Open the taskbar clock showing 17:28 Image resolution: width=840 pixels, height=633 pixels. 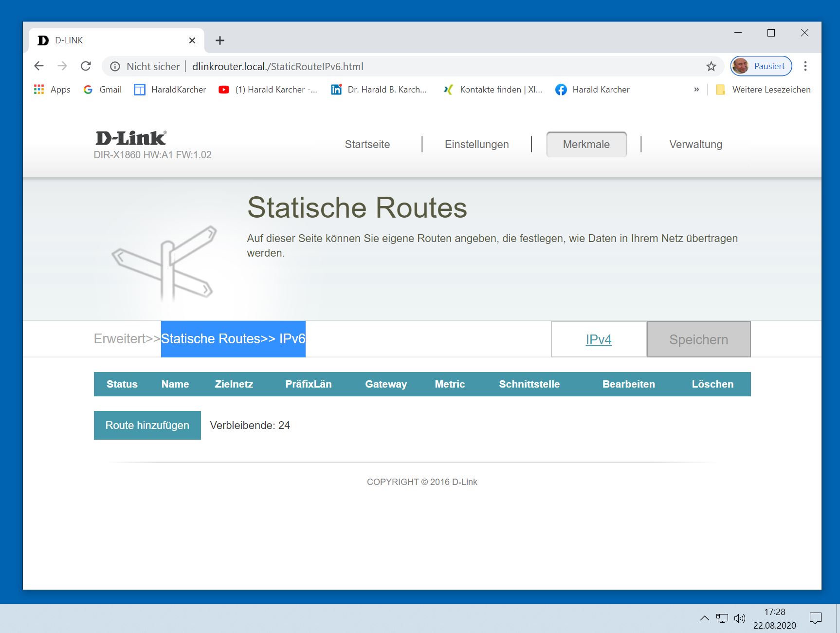click(x=775, y=618)
